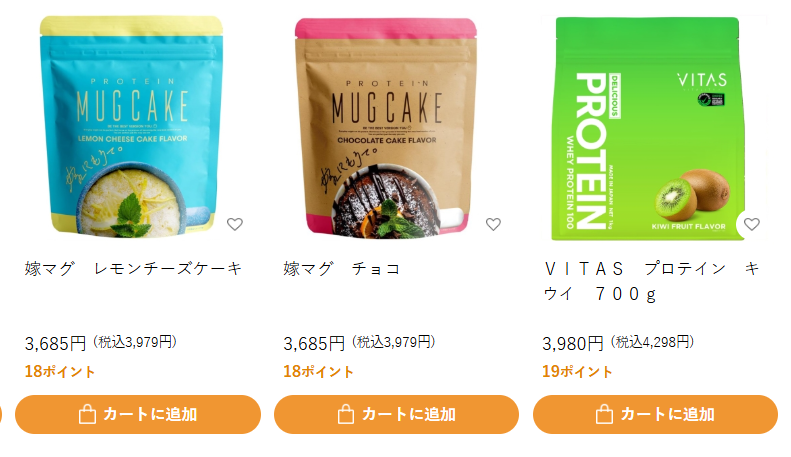
Task: Click 18ポイント under the chocolate item
Action: pos(318,372)
